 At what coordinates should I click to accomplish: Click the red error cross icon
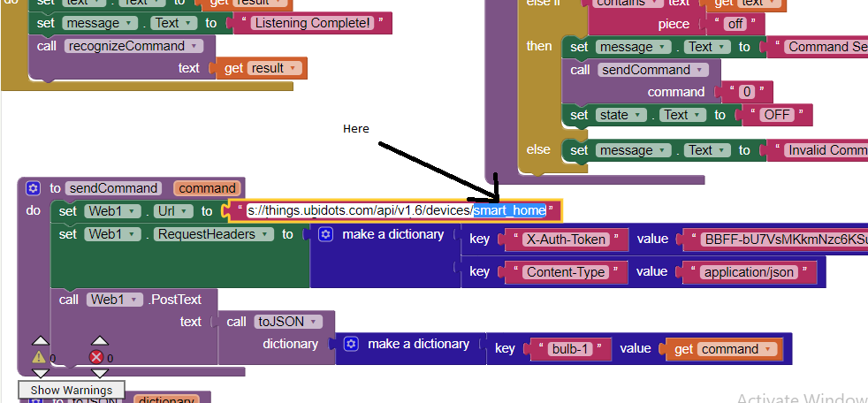point(96,357)
